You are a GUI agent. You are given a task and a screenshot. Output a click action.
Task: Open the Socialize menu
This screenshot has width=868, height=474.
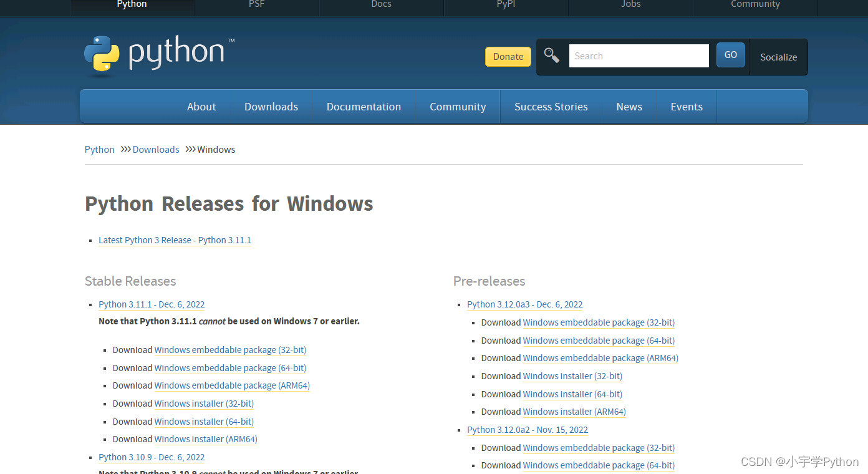click(x=778, y=57)
